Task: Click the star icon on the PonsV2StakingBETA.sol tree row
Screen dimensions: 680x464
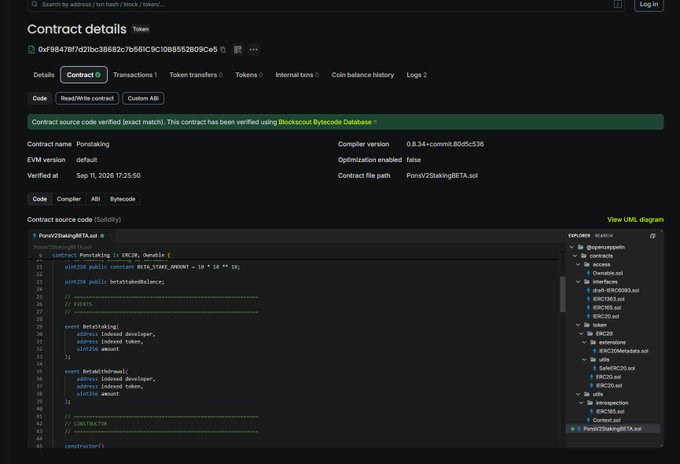Action: coord(572,429)
